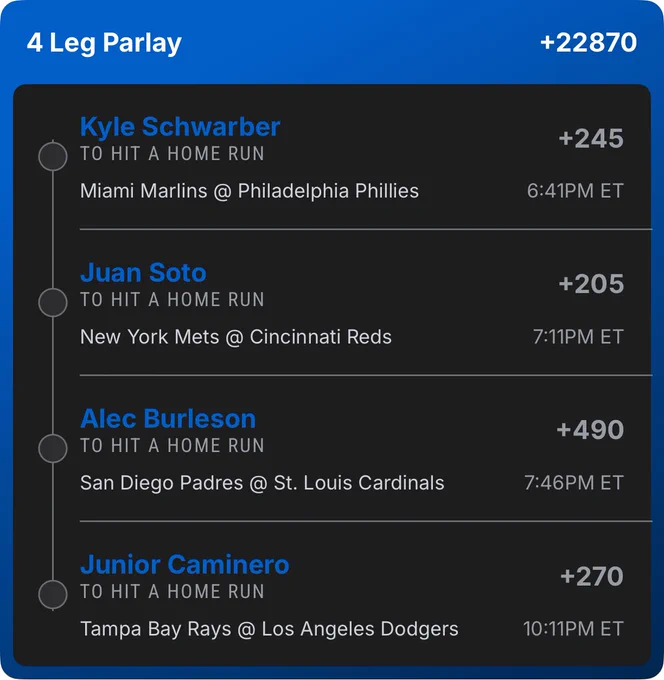This screenshot has height=680, width=664.
Task: Open Tampa Bay Rays @ Los Angeles Dodgers matchup
Action: [269, 629]
